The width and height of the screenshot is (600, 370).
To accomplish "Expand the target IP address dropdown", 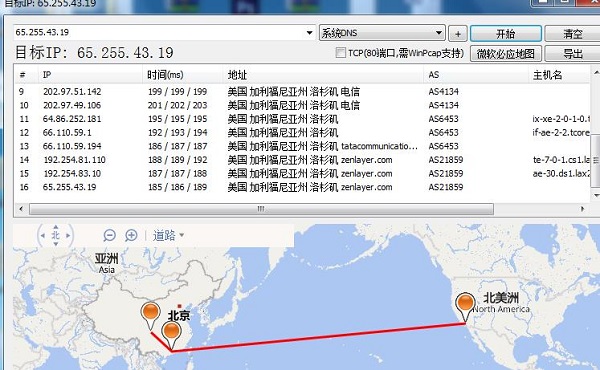I will coord(309,33).
